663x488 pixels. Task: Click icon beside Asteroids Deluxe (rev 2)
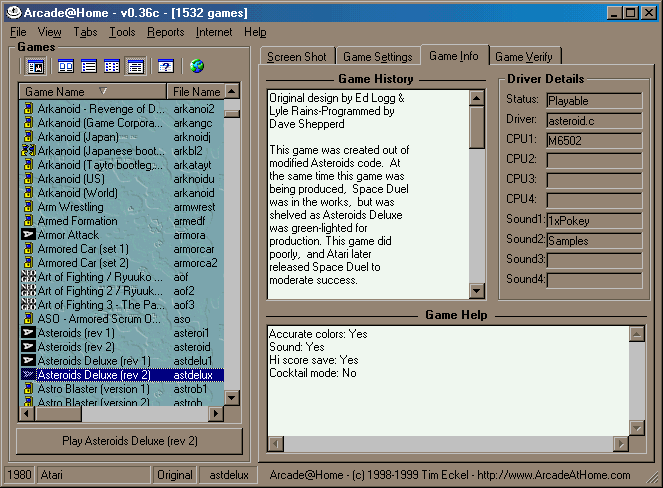pyautogui.click(x=28, y=374)
